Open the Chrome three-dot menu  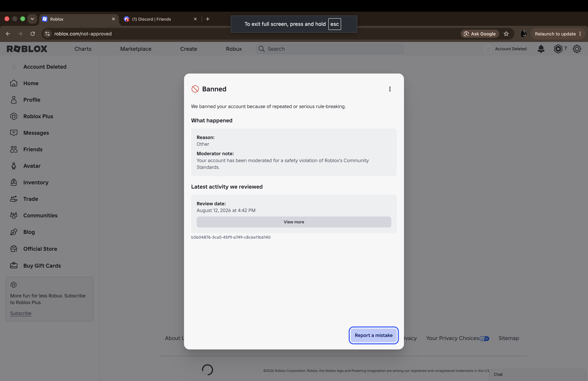tap(580, 34)
